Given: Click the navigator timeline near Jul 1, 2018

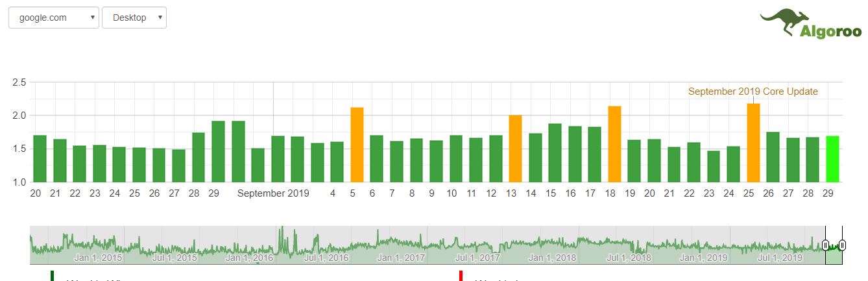Looking at the screenshot, I should pyautogui.click(x=629, y=258).
